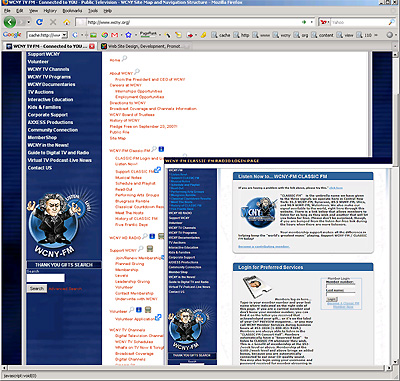This screenshot has height=381, width=400.
Task: Click the highlighter pen icon in Google toolbar
Action: (x=203, y=35)
